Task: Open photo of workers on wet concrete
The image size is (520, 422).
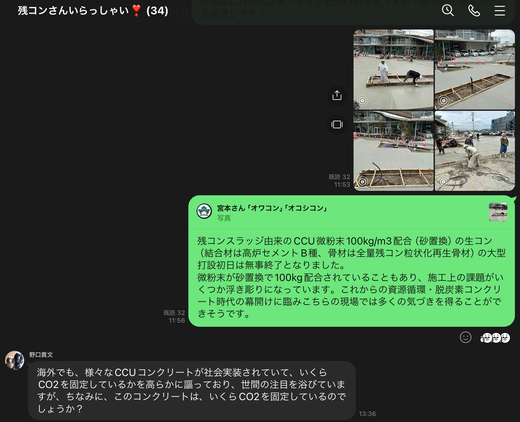Action: pyautogui.click(x=475, y=151)
